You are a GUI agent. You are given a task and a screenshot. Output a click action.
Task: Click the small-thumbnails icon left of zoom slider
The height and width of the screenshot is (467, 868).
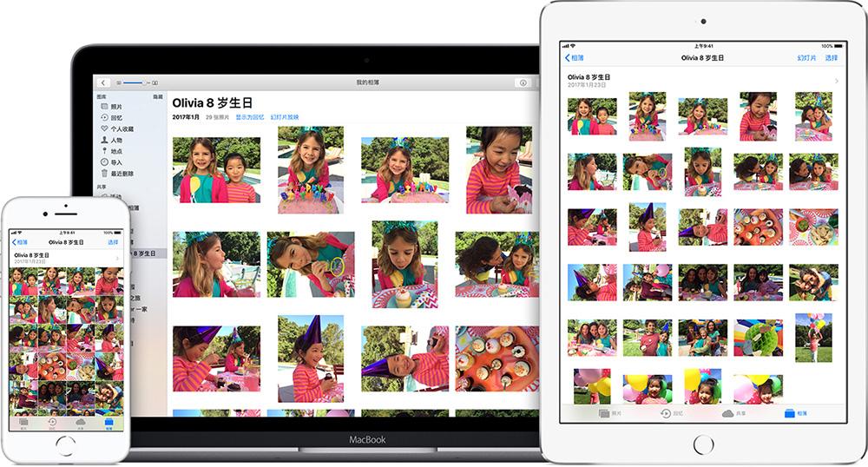coord(118,82)
